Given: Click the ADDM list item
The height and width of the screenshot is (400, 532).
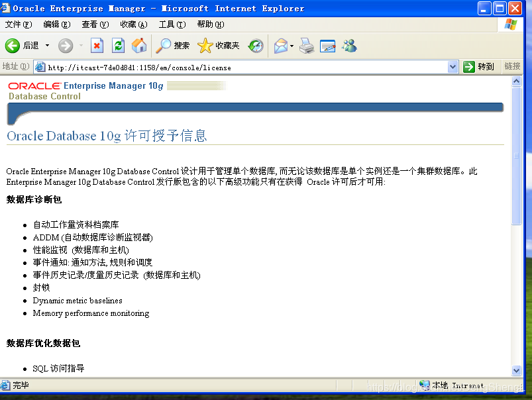Looking at the screenshot, I should pyautogui.click(x=93, y=237).
